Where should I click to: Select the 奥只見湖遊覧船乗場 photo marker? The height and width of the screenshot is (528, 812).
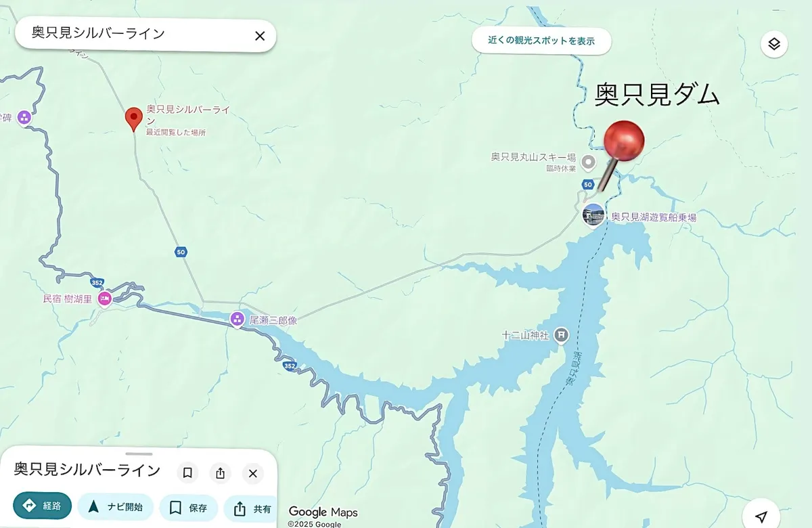click(x=593, y=215)
